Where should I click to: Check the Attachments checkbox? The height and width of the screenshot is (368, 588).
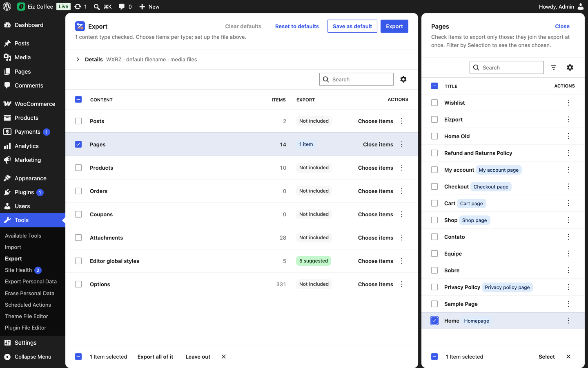point(78,238)
